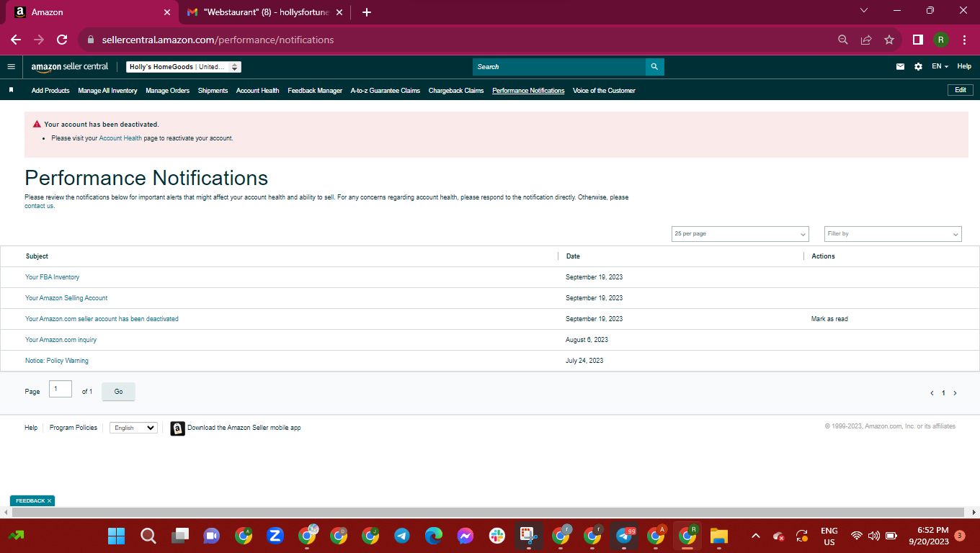Image resolution: width=980 pixels, height=553 pixels.
Task: Open the Program Policies footer link
Action: 73,428
